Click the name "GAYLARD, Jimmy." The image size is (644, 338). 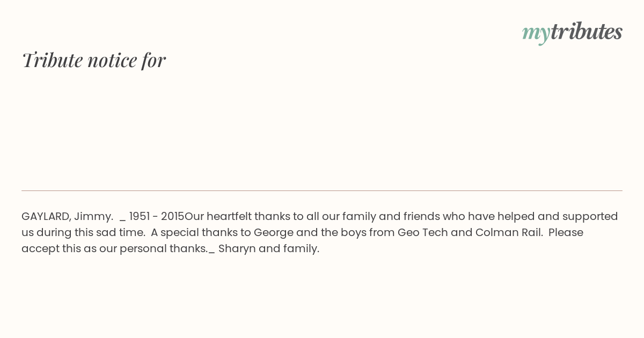(67, 216)
